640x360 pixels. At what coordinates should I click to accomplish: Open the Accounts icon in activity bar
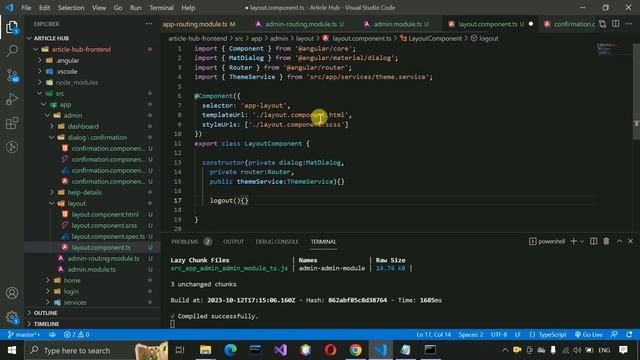12,293
